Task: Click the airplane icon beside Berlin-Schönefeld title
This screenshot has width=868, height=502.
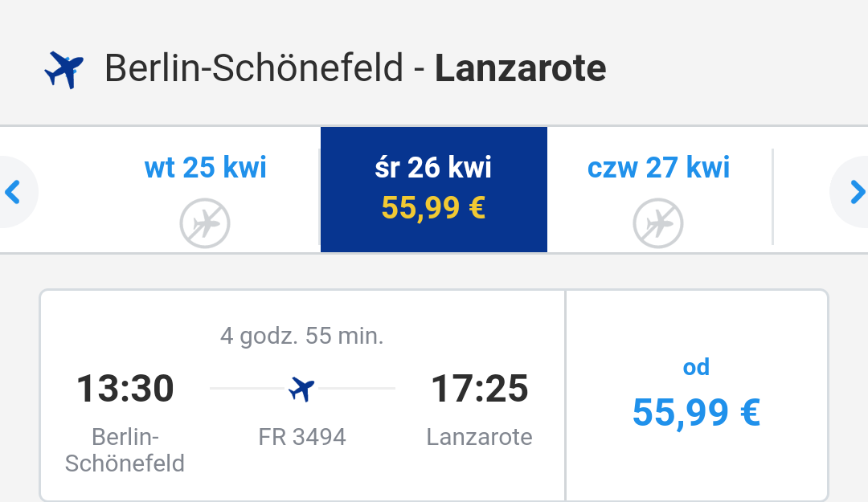Action: point(64,69)
